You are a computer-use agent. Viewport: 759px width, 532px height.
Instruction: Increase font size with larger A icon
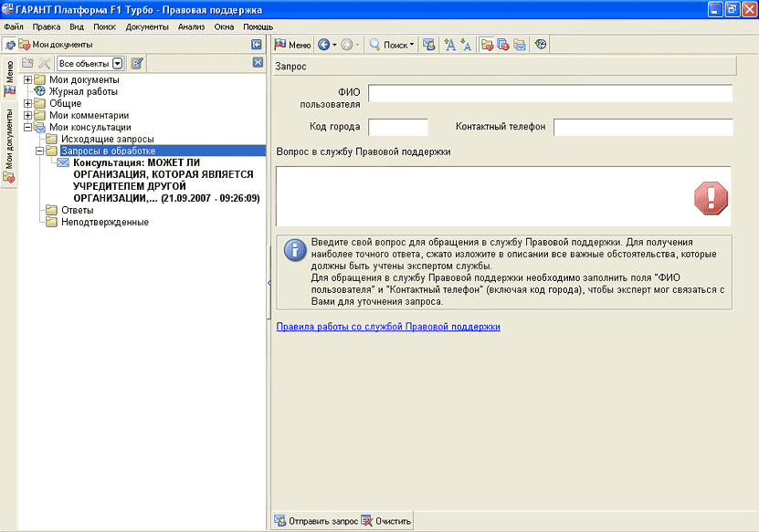coord(449,45)
